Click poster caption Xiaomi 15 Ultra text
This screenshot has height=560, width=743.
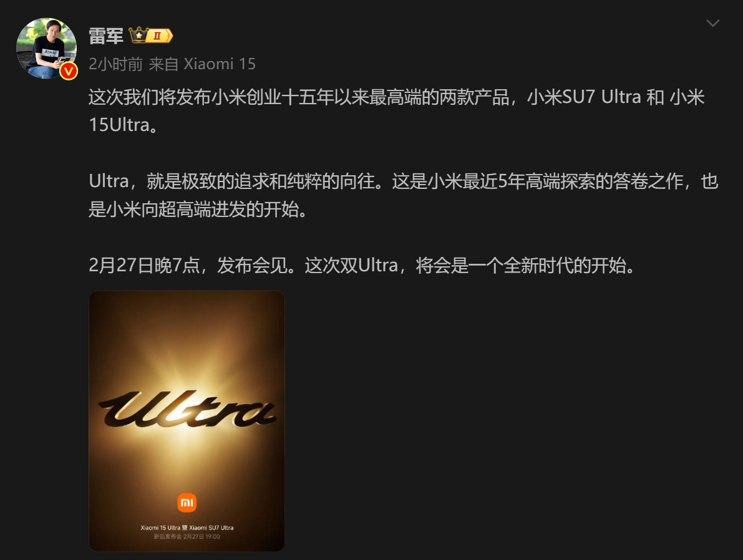[x=160, y=528]
